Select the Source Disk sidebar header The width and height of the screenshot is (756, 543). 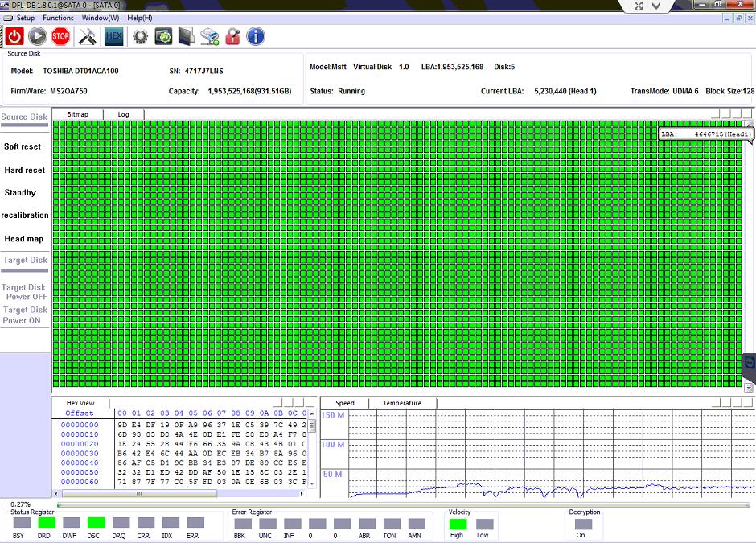pyautogui.click(x=25, y=117)
